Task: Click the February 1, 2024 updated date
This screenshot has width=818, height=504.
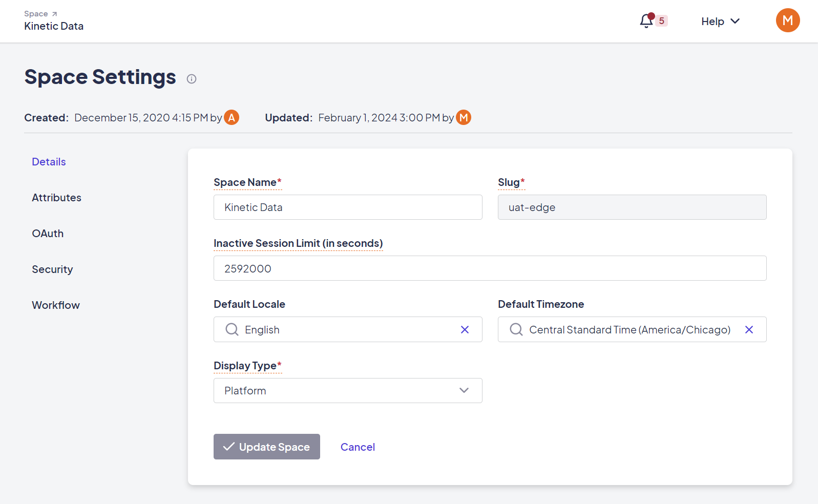Action: pos(379,118)
